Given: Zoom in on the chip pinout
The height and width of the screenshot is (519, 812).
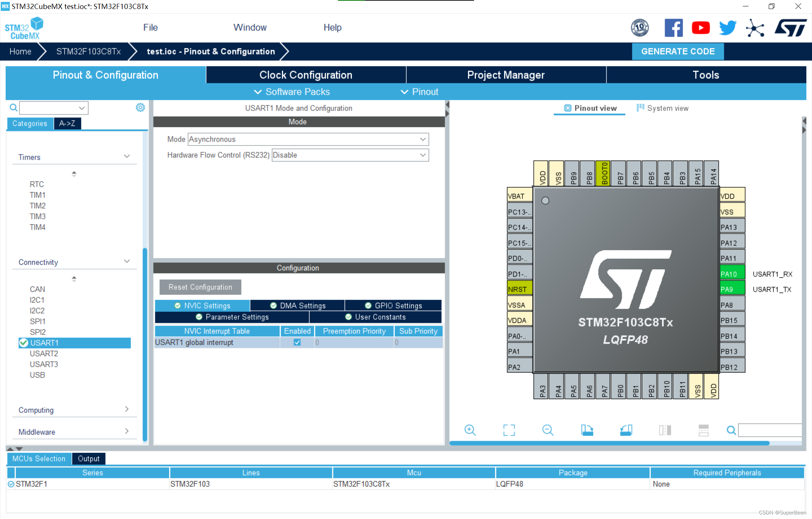Looking at the screenshot, I should [x=470, y=430].
